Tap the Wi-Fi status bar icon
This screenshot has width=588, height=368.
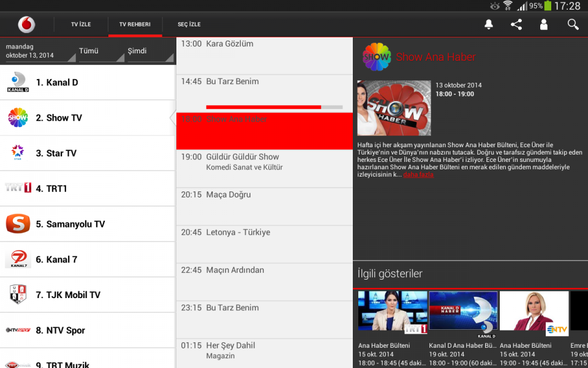pos(508,6)
